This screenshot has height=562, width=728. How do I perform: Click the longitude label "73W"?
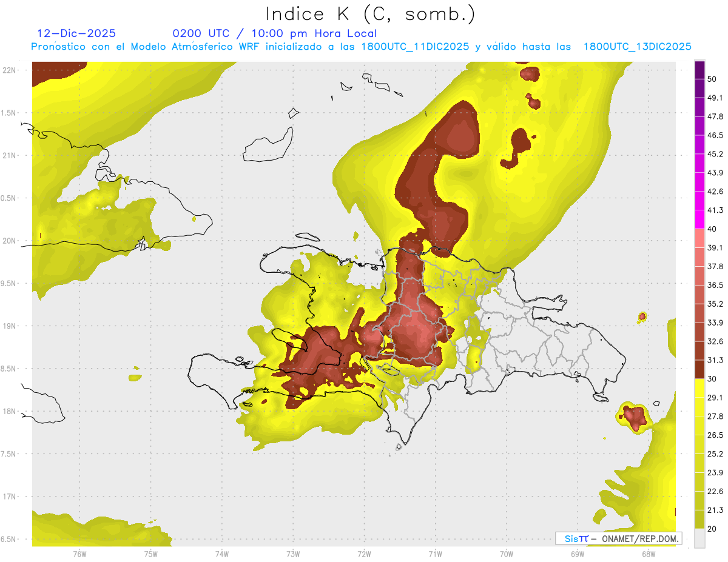point(293,554)
